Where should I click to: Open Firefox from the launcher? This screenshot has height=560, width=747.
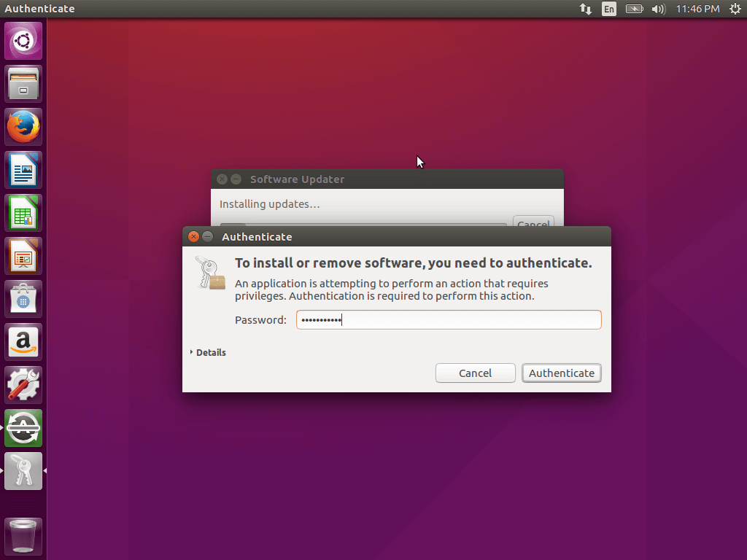pos(23,126)
